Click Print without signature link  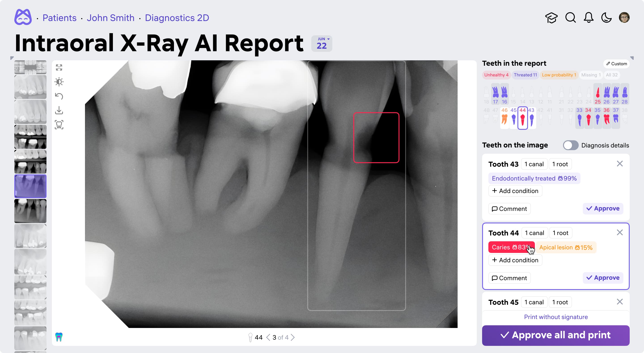tap(555, 317)
